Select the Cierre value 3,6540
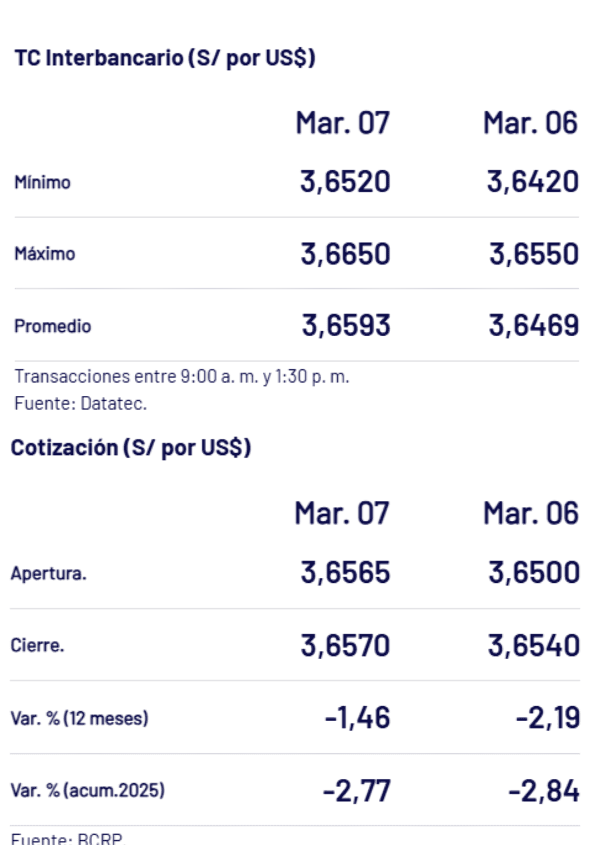Image resolution: width=595 pixels, height=868 pixels. coord(534,645)
